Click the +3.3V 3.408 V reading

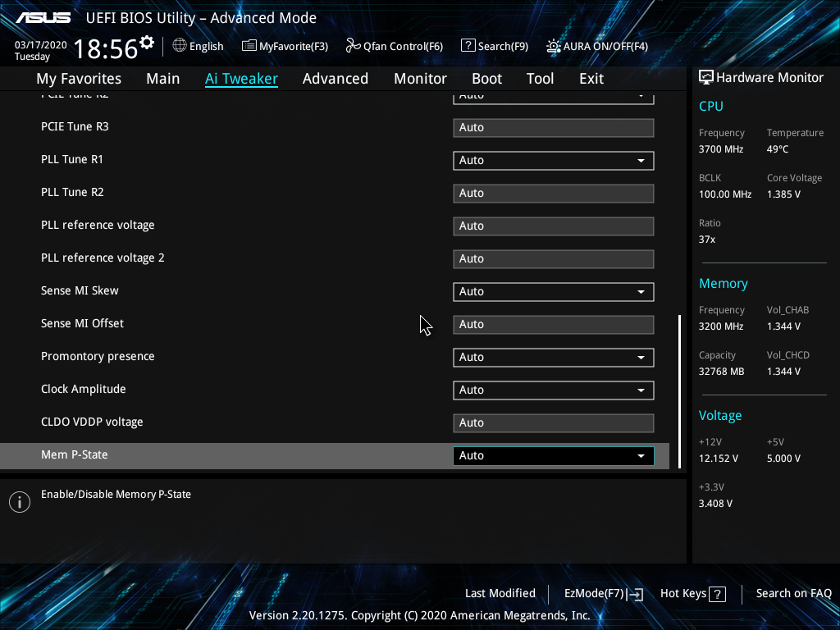(715, 504)
